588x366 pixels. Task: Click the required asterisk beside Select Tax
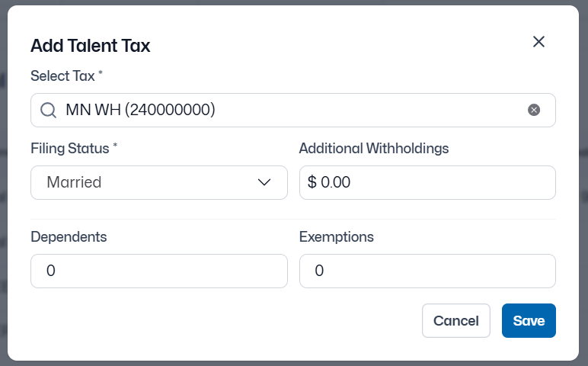101,74
